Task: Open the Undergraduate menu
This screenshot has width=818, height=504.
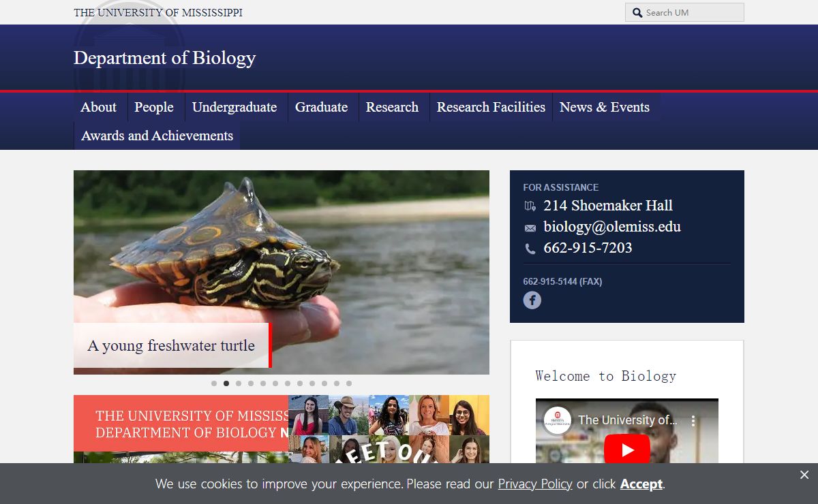Action: (234, 107)
